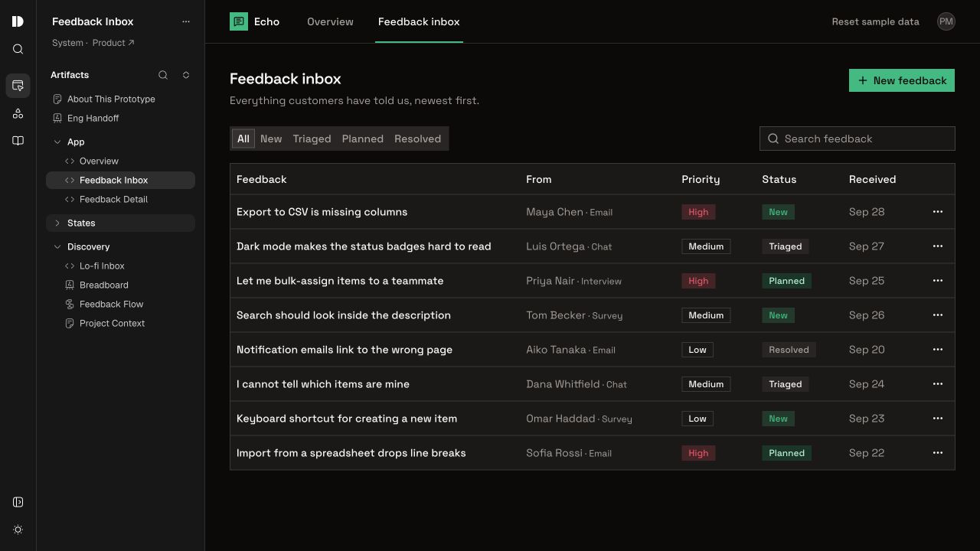Image resolution: width=980 pixels, height=551 pixels.
Task: Switch to the Overview top tab
Action: click(x=330, y=21)
